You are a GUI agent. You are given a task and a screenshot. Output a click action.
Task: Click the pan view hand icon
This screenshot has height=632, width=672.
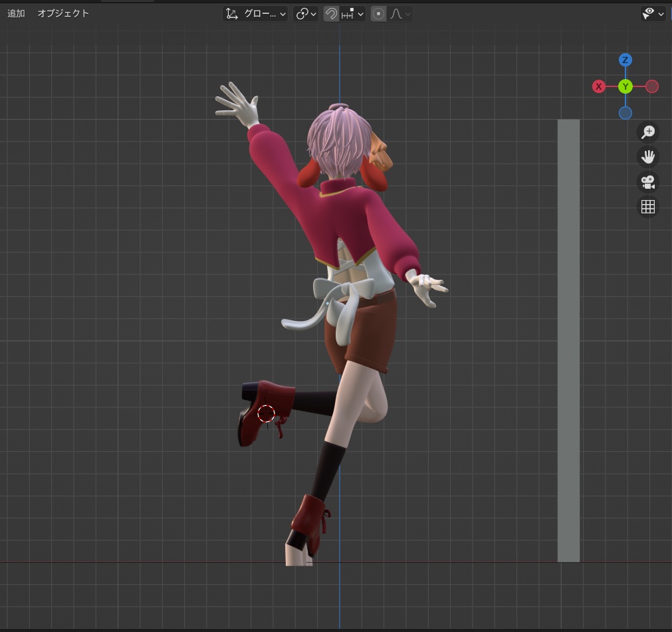(x=647, y=157)
